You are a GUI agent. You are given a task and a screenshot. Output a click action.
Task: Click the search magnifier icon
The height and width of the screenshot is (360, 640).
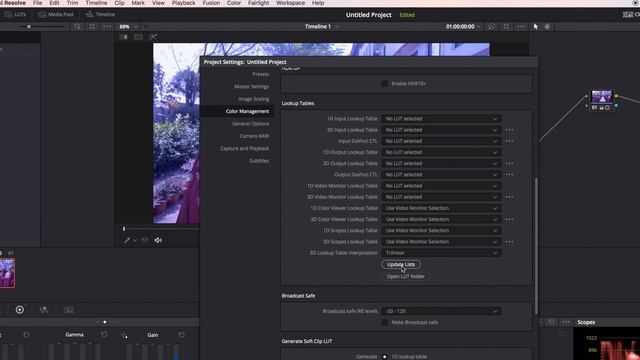coord(77,27)
